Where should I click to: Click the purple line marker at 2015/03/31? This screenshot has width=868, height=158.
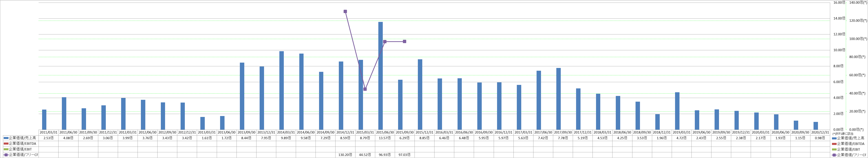click(x=365, y=89)
